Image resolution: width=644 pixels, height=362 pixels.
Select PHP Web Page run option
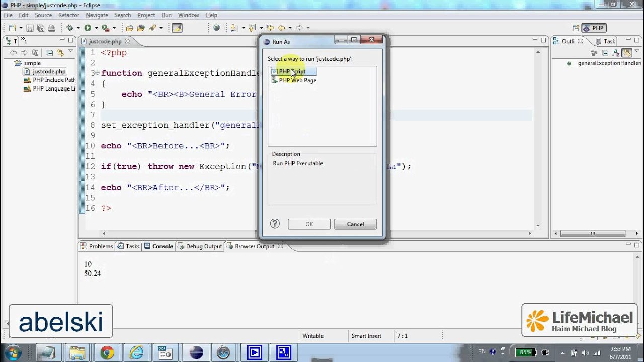coord(293,80)
